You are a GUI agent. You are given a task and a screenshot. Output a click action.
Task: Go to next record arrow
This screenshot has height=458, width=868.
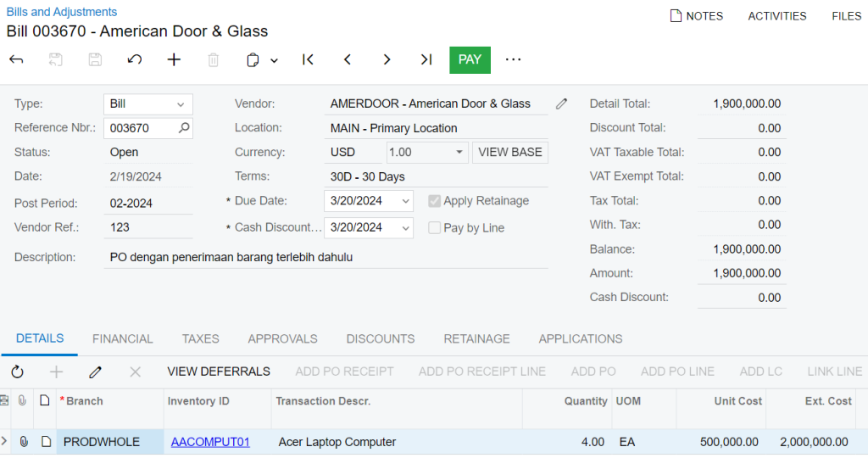tap(387, 60)
